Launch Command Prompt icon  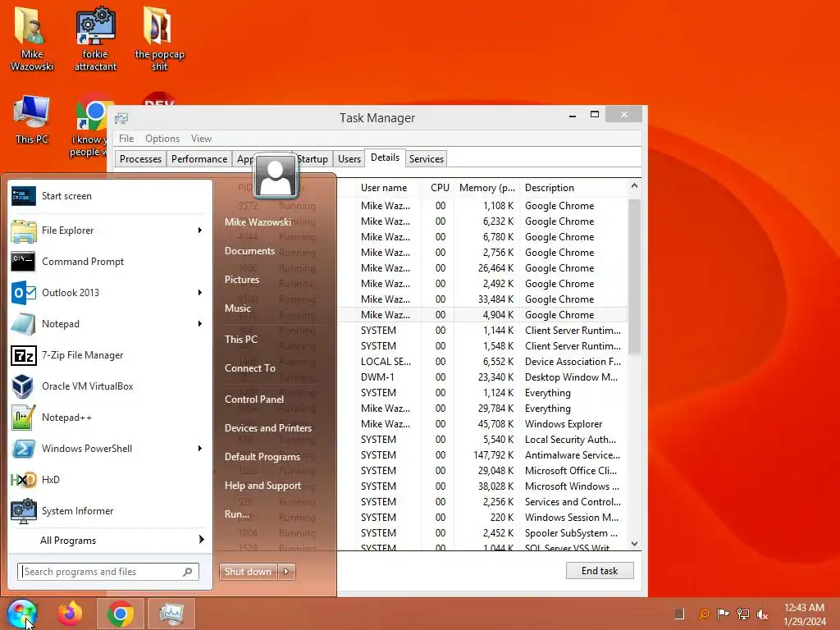23,262
